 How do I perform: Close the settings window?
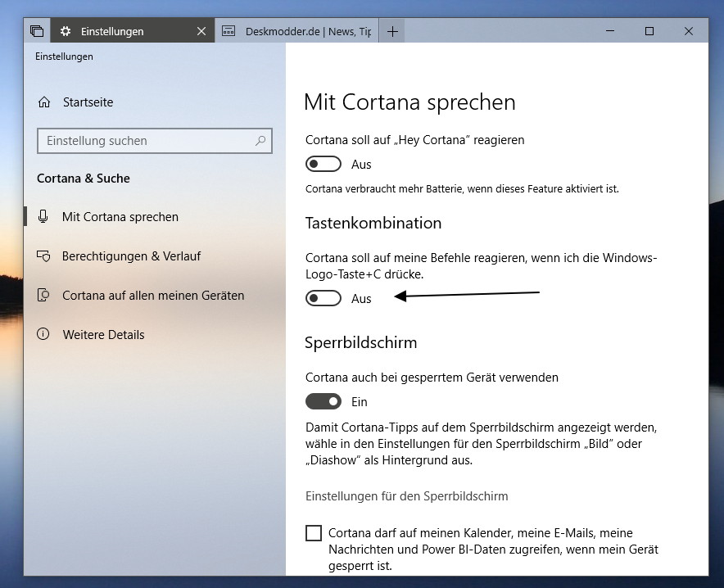coord(689,31)
